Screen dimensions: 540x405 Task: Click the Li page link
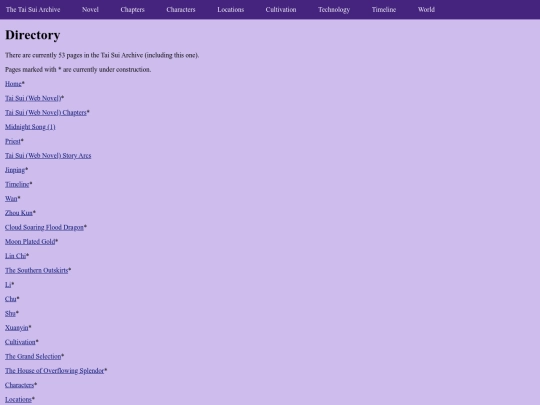(x=8, y=285)
